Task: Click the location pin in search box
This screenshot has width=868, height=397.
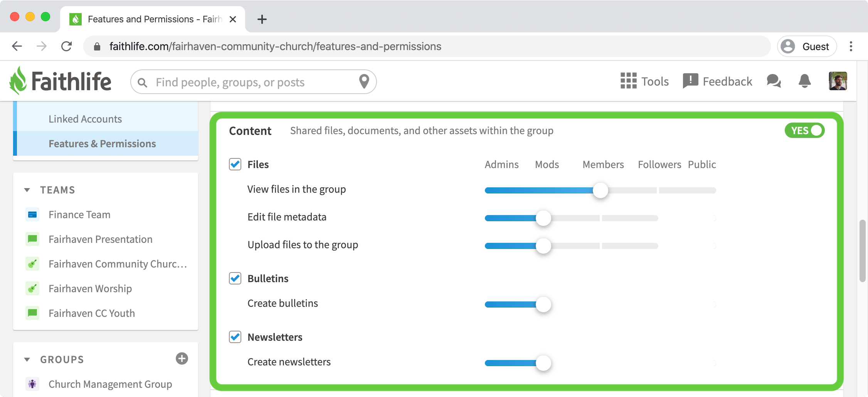Action: [364, 81]
